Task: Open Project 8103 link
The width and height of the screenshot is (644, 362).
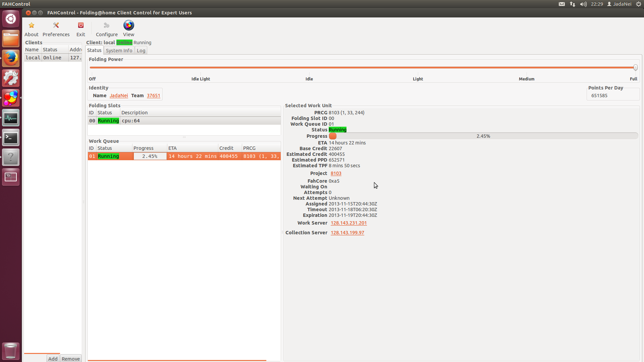Action: click(x=336, y=173)
